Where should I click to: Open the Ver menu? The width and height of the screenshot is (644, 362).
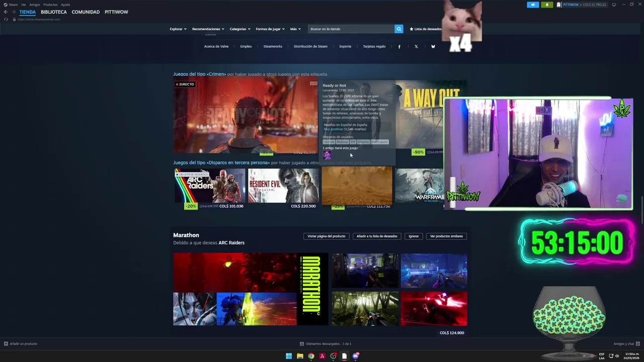click(x=23, y=5)
